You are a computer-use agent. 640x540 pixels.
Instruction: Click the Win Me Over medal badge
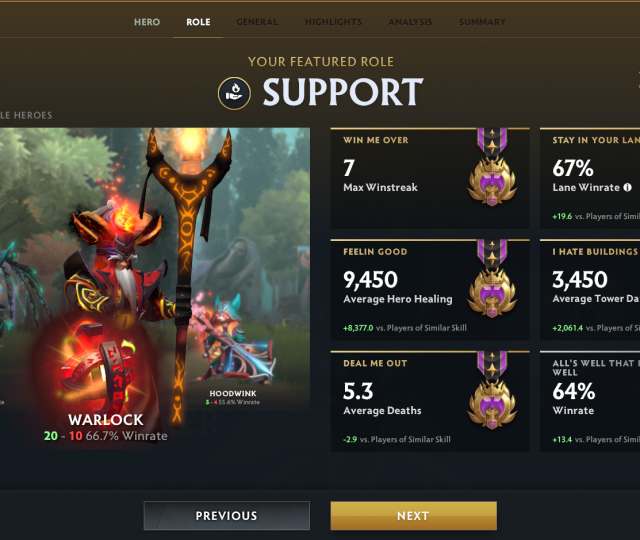pos(492,167)
